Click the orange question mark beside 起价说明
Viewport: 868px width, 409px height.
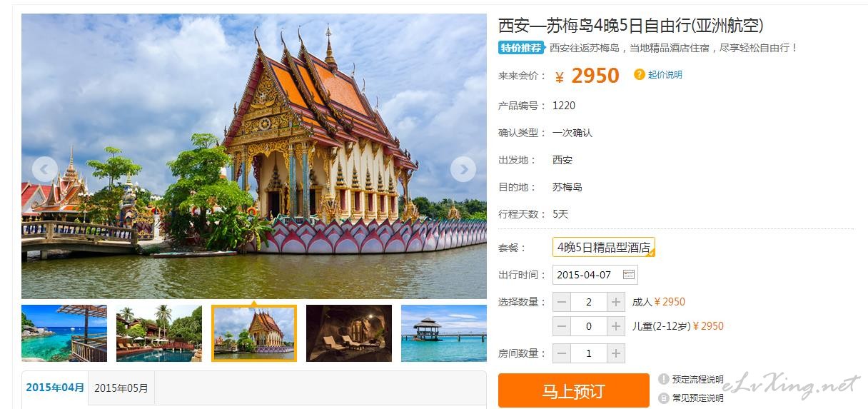(640, 74)
